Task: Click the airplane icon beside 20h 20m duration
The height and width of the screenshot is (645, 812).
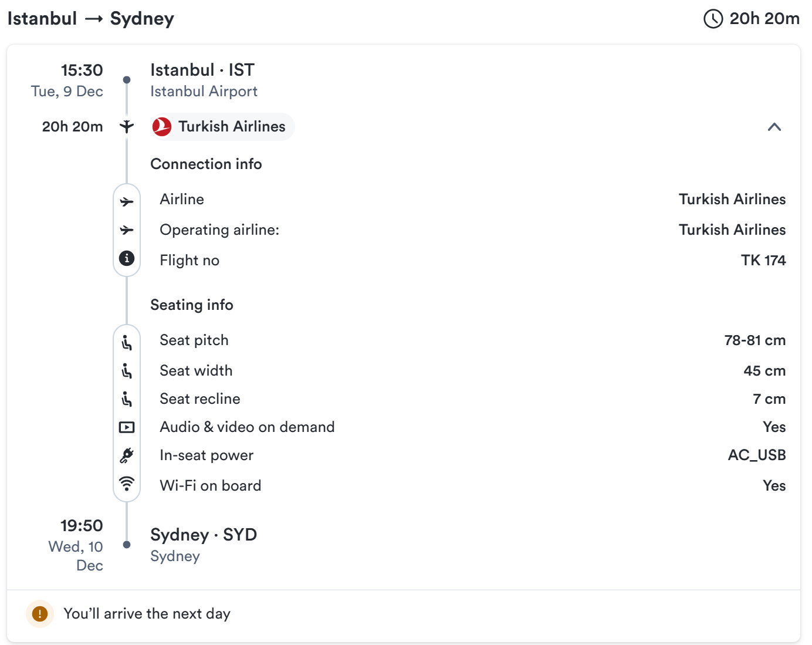Action: point(127,126)
